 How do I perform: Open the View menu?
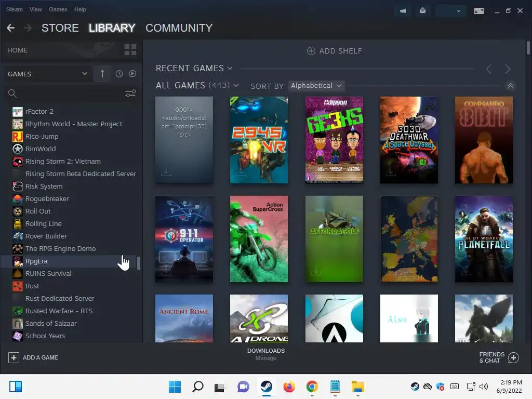[x=36, y=9]
